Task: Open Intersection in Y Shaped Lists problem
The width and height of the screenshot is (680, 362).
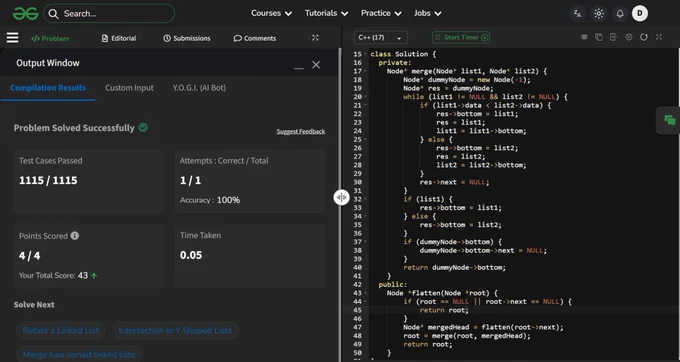Action: pyautogui.click(x=175, y=330)
